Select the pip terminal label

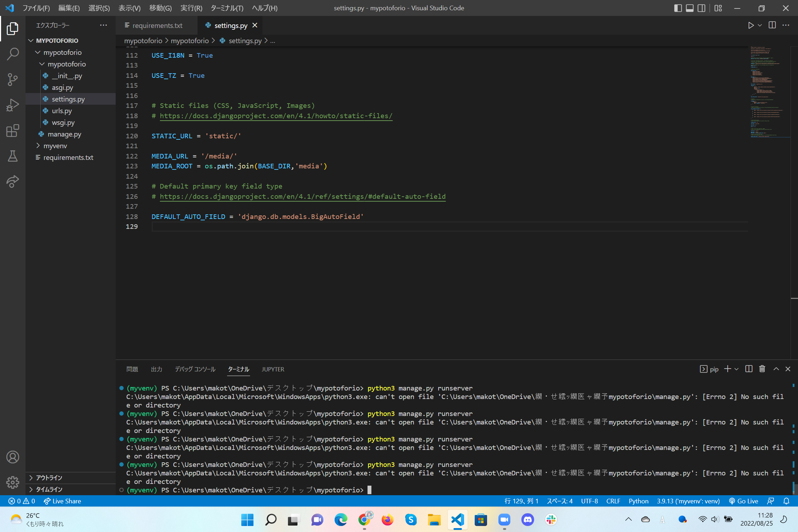709,369
